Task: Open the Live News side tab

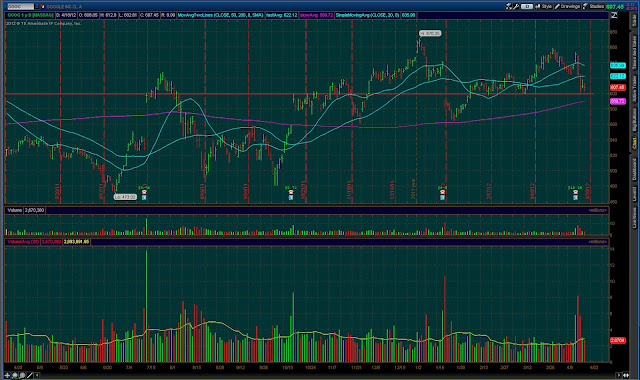Action: click(635, 218)
